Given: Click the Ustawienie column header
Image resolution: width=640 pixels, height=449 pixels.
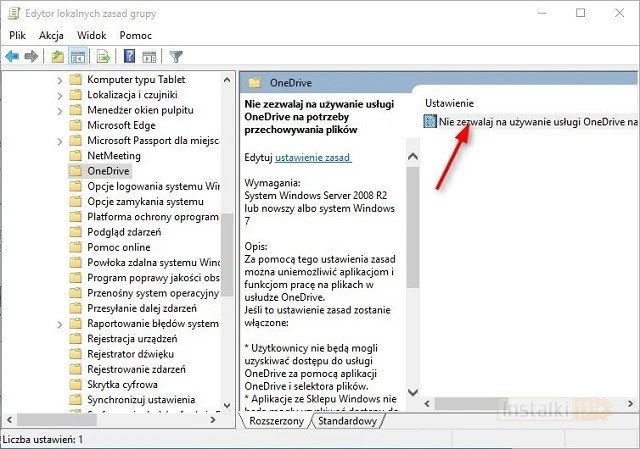Looking at the screenshot, I should (449, 103).
